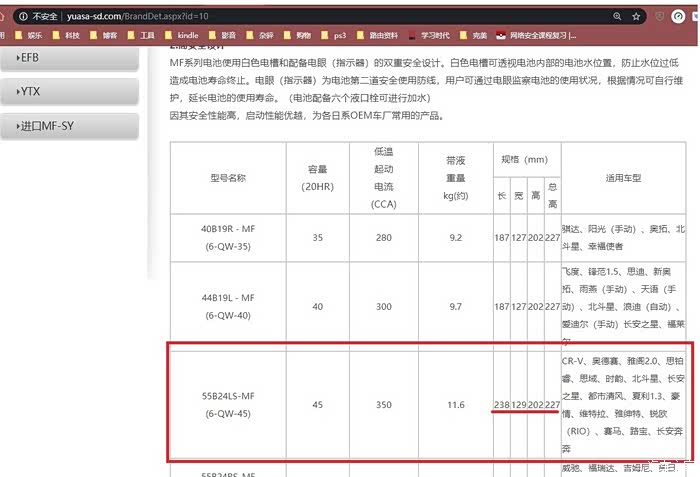Open the round gauge extension icon
This screenshot has width=700, height=477.
(x=678, y=17)
